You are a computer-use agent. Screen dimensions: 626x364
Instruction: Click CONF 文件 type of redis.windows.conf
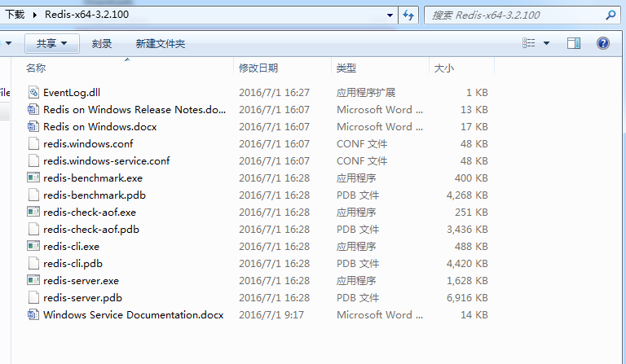tap(362, 144)
